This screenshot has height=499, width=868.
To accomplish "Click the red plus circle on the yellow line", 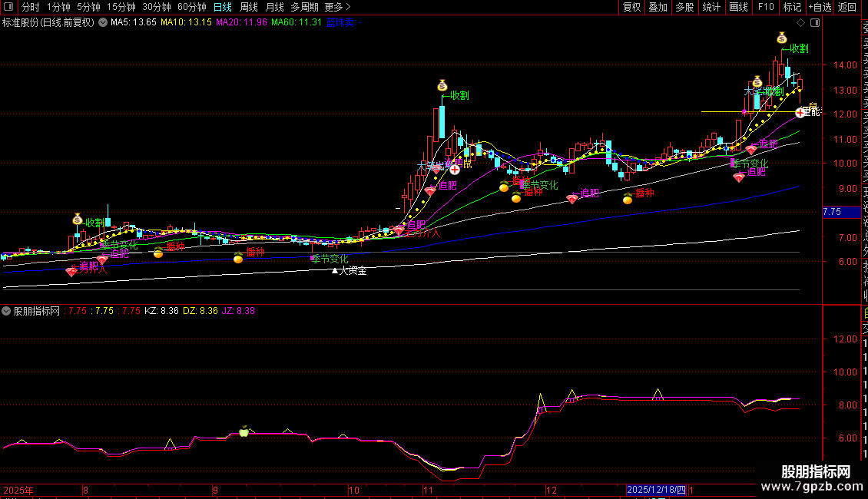I will click(800, 112).
